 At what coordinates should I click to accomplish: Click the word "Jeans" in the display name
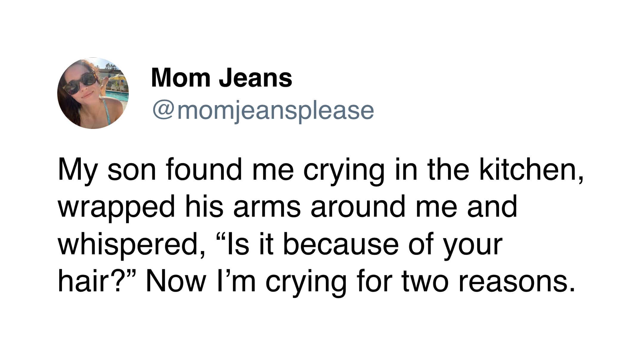(x=256, y=78)
